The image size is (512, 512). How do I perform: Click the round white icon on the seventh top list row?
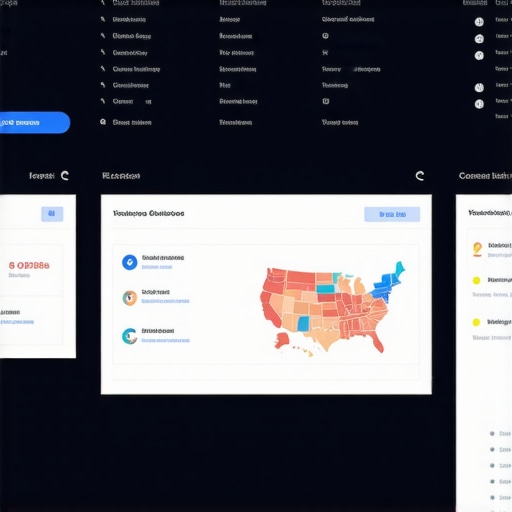point(479,104)
